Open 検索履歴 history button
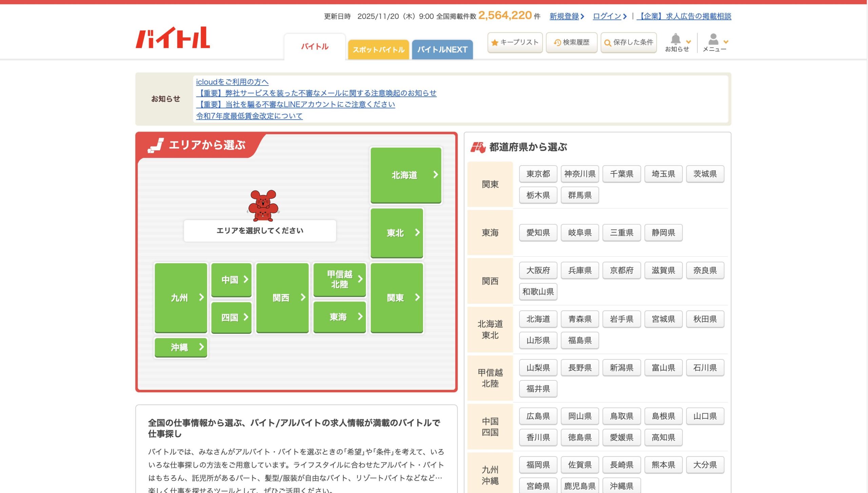Screen dimensions: 868x493 (571, 42)
